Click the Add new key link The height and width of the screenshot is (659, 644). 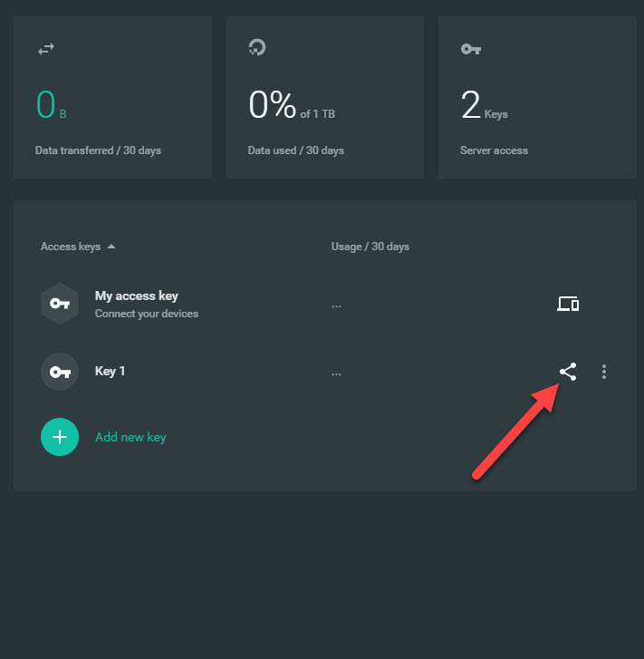[130, 437]
